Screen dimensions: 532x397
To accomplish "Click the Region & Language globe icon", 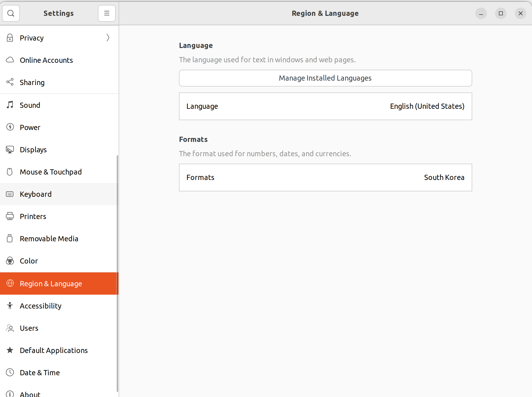I will point(10,284).
